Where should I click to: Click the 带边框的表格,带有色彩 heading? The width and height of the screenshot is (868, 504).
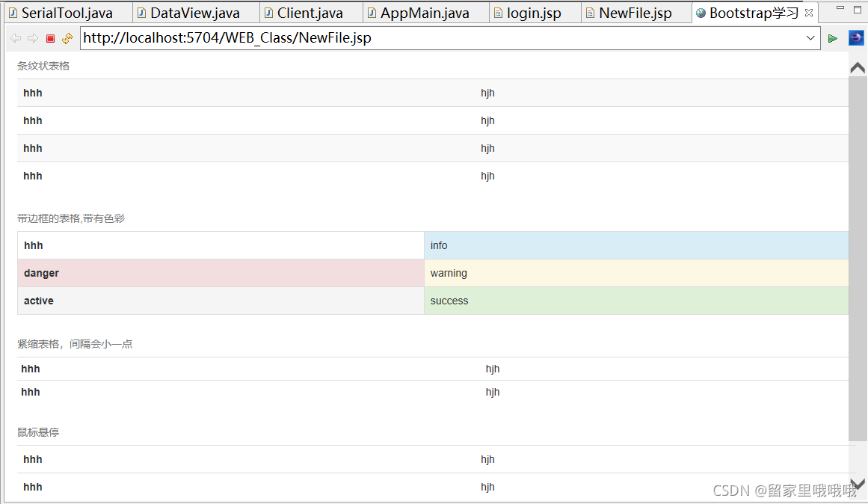click(71, 219)
